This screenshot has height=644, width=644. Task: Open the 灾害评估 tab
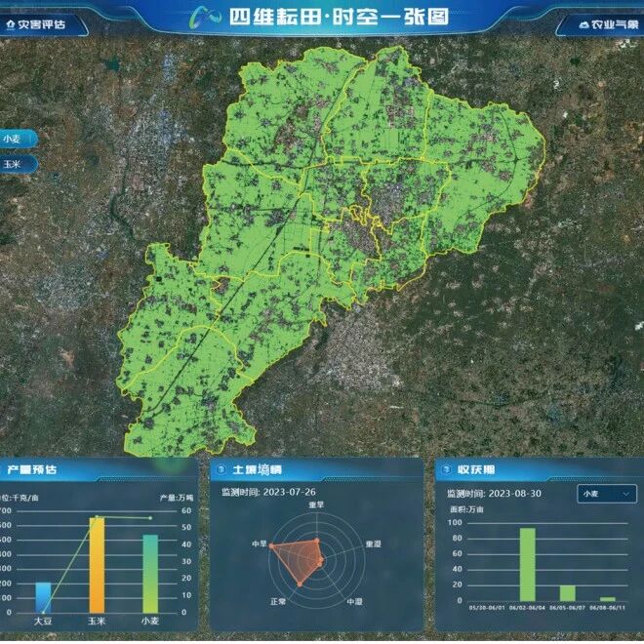click(x=41, y=22)
